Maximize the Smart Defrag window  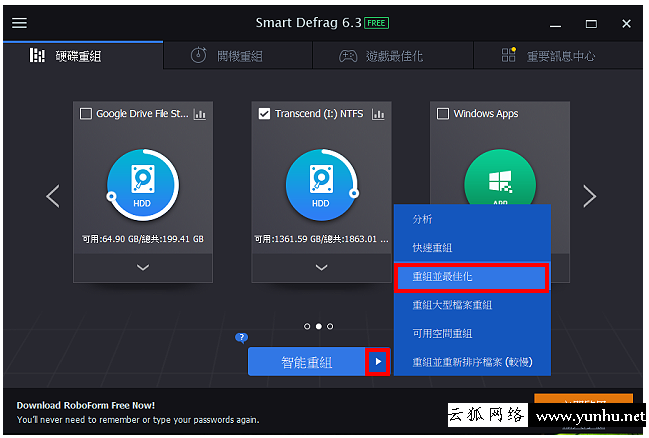coord(591,24)
